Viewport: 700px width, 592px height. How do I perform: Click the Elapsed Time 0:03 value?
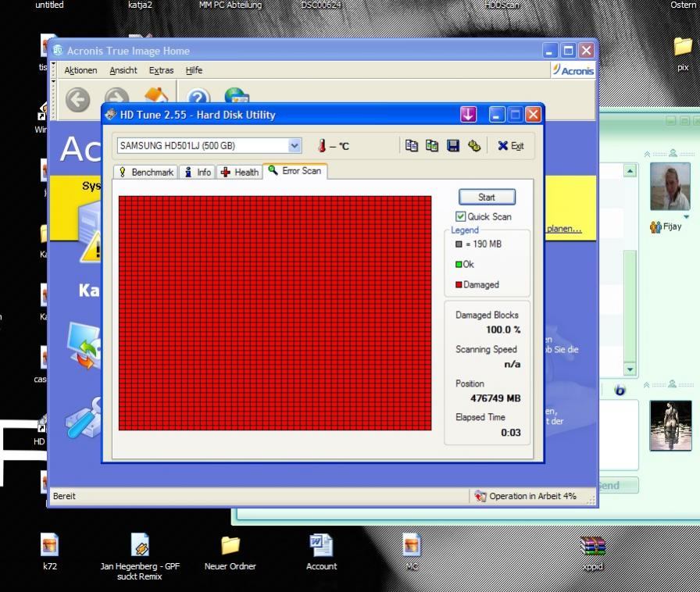coord(510,432)
